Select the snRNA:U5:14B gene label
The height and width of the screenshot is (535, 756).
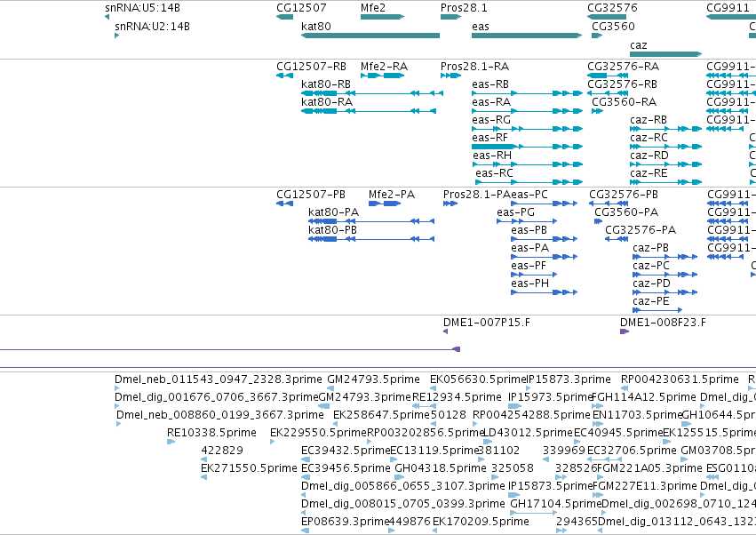coord(142,8)
